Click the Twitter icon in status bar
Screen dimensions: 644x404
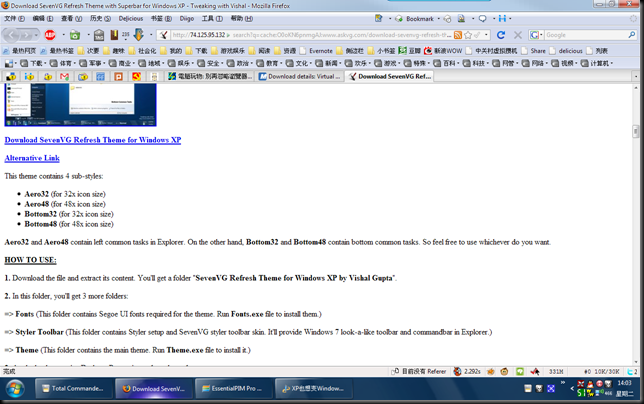pyautogui.click(x=630, y=372)
